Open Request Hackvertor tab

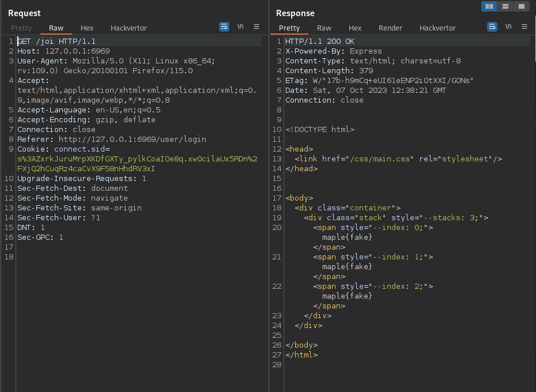pos(129,28)
